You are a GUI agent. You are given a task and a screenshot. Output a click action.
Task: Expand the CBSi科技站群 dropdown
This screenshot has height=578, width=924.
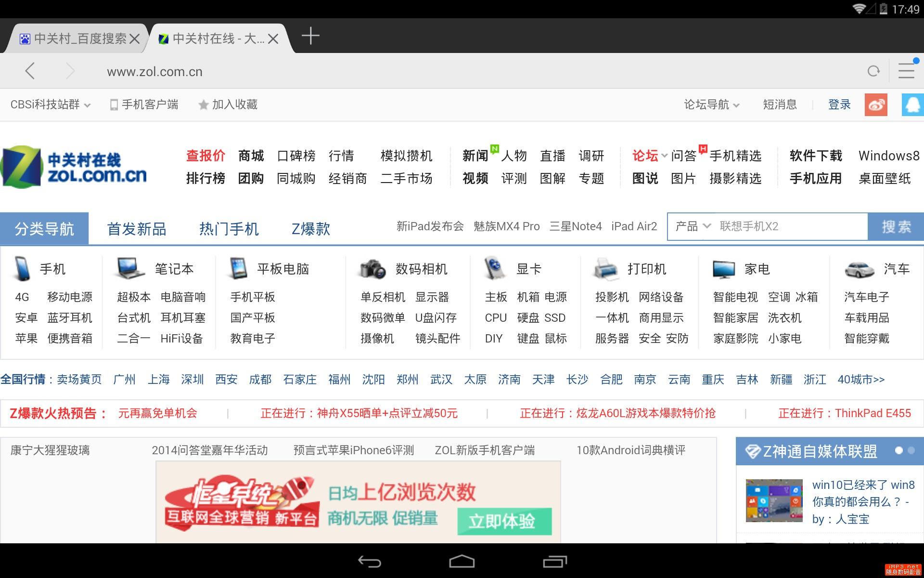coord(51,105)
